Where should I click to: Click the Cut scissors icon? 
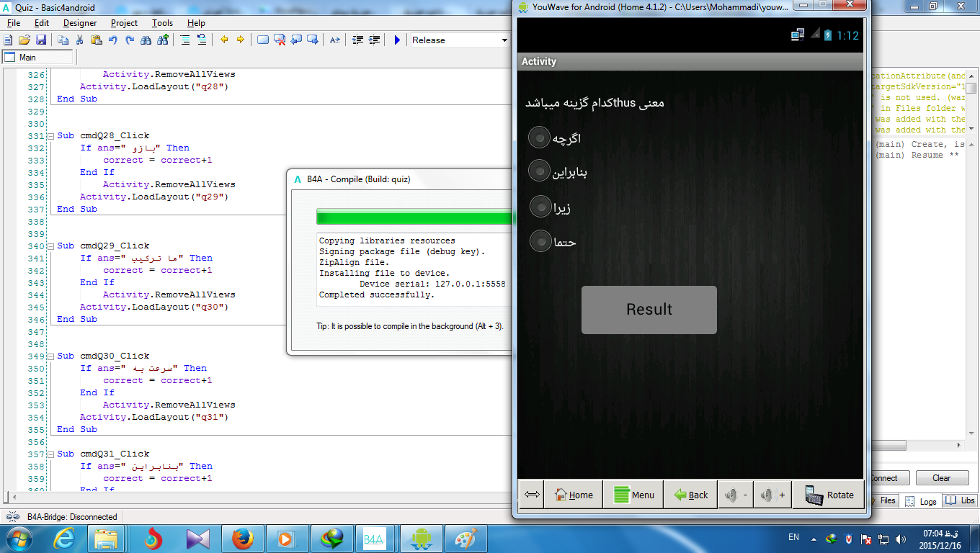pos(80,40)
